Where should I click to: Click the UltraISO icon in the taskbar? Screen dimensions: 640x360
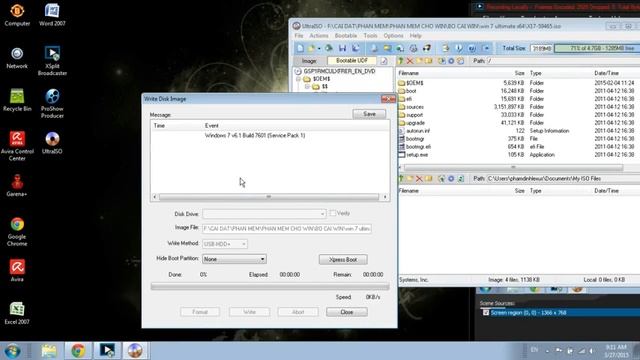point(135,351)
